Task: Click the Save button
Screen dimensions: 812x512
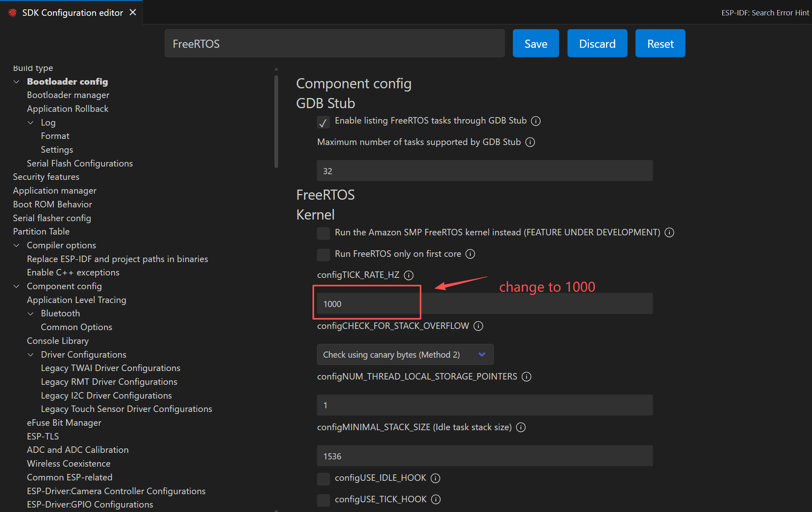Action: 536,43
